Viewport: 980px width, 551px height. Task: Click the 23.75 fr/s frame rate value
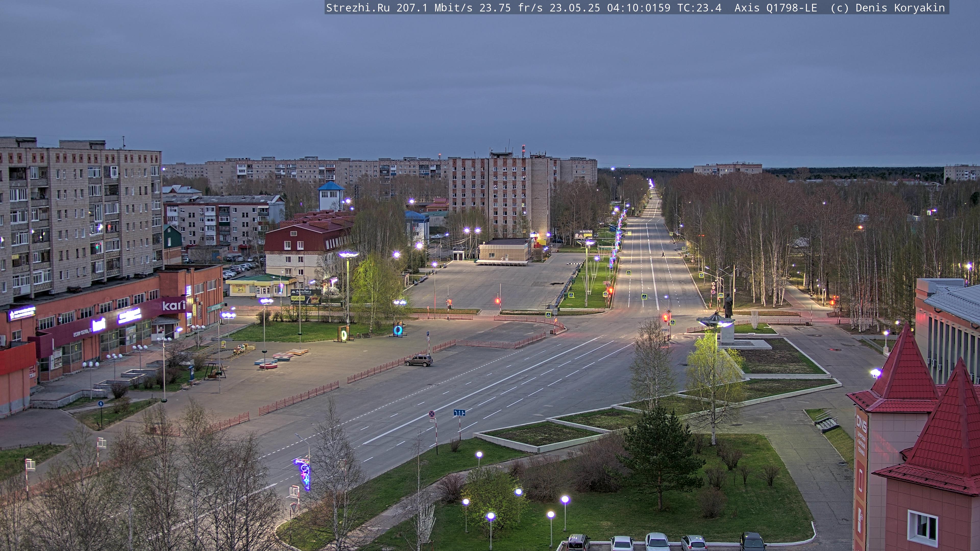click(511, 8)
